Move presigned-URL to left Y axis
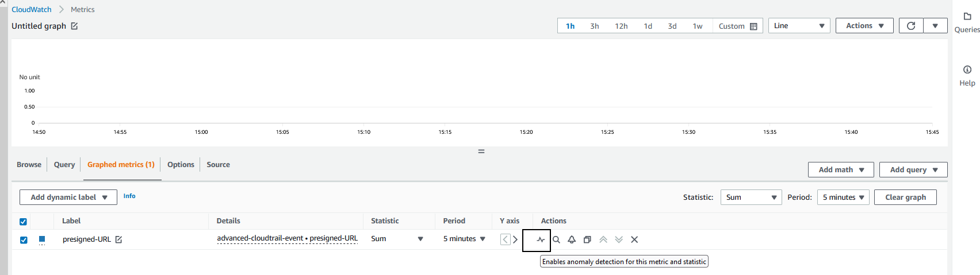 pyautogui.click(x=505, y=239)
